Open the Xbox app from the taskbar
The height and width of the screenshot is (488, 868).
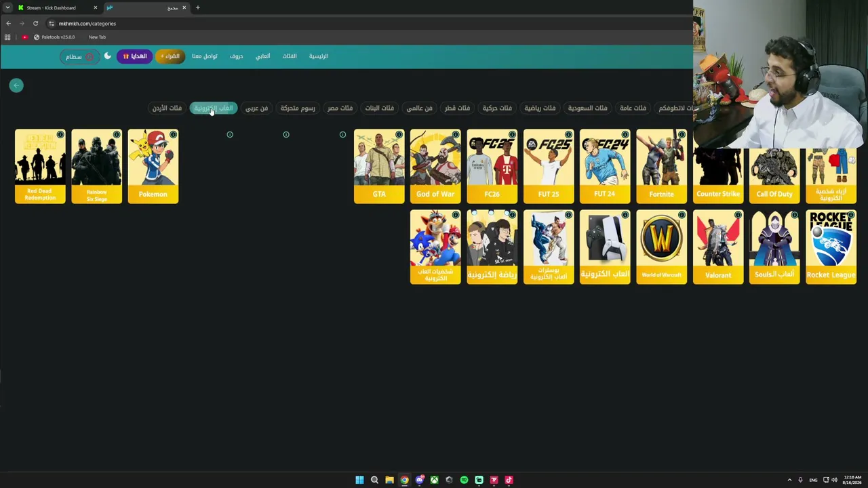434,480
